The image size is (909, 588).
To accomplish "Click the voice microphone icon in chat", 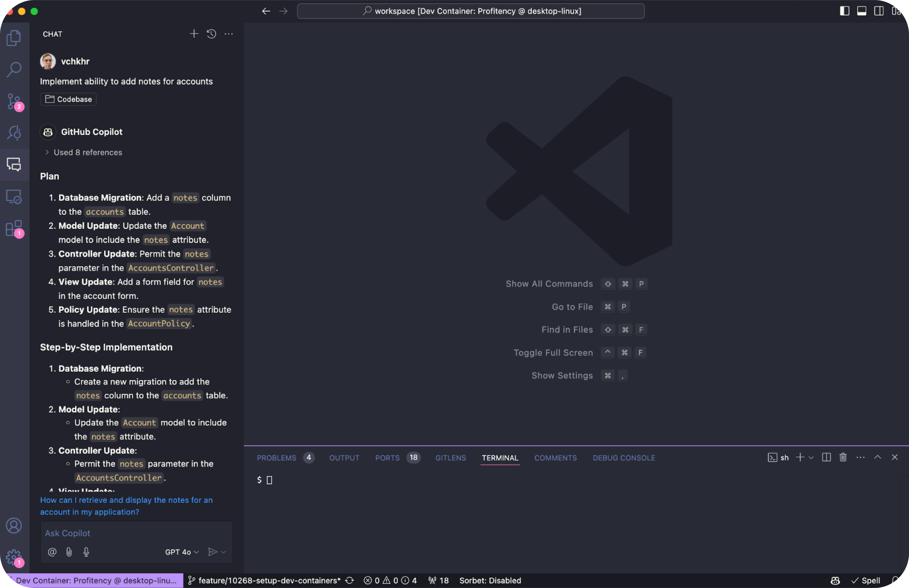I will [x=86, y=552].
